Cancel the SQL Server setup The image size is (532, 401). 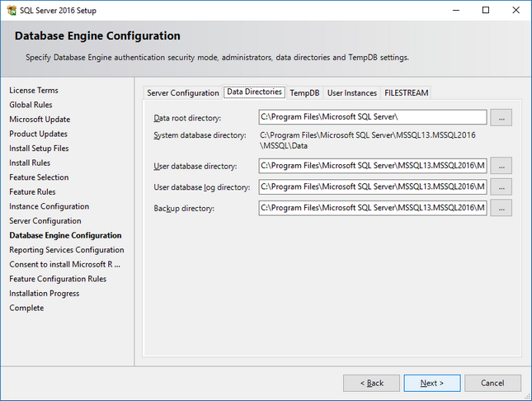[492, 383]
